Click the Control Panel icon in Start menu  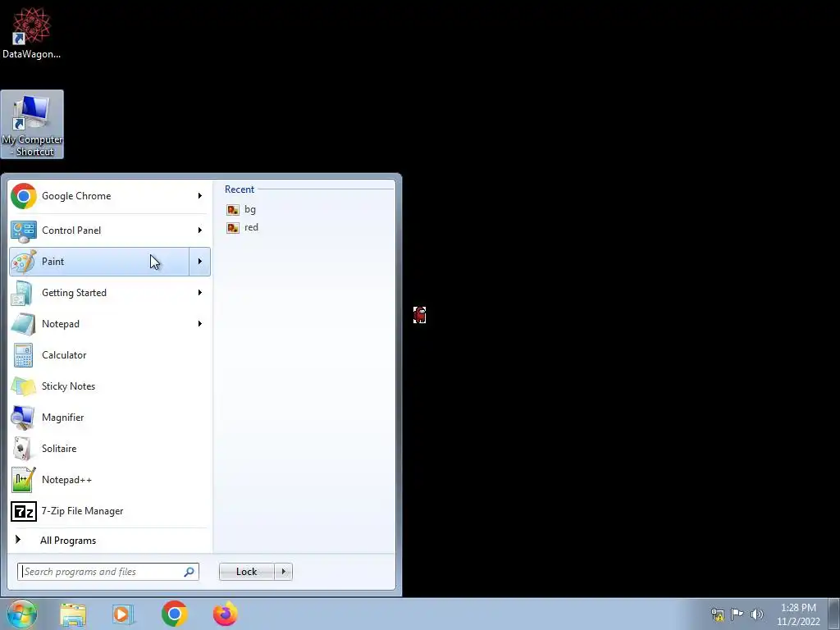pos(24,231)
